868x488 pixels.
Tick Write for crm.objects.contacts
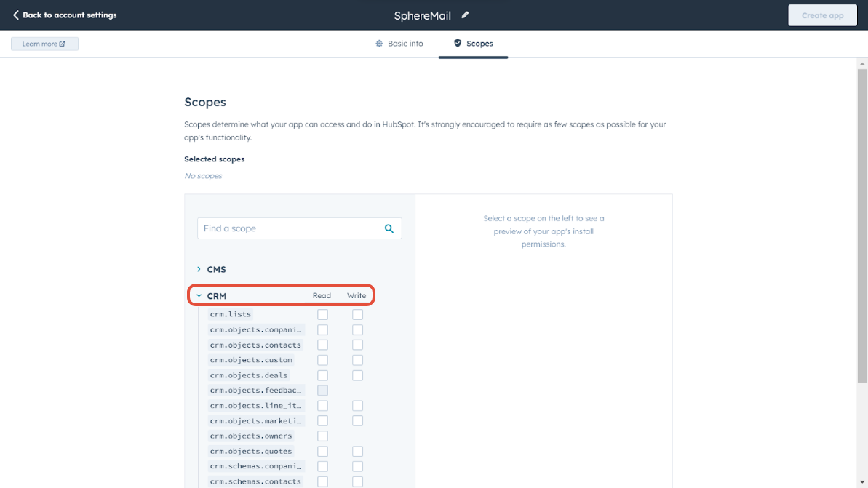358,345
